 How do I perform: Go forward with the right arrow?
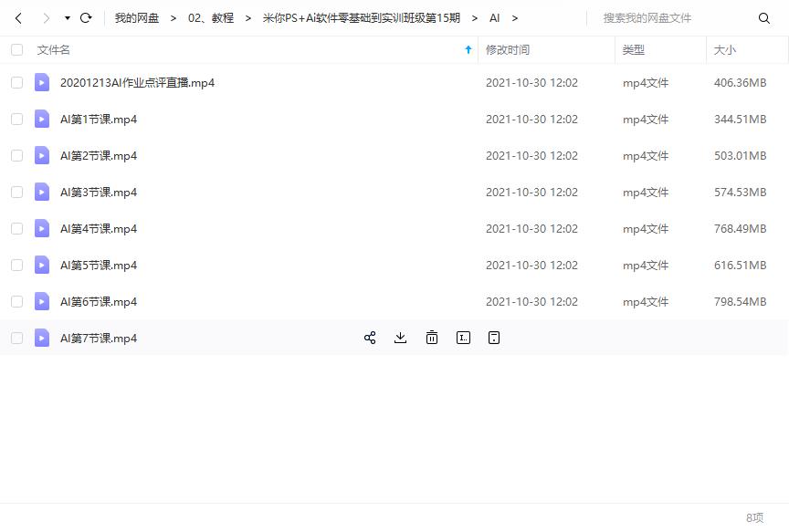[47, 18]
